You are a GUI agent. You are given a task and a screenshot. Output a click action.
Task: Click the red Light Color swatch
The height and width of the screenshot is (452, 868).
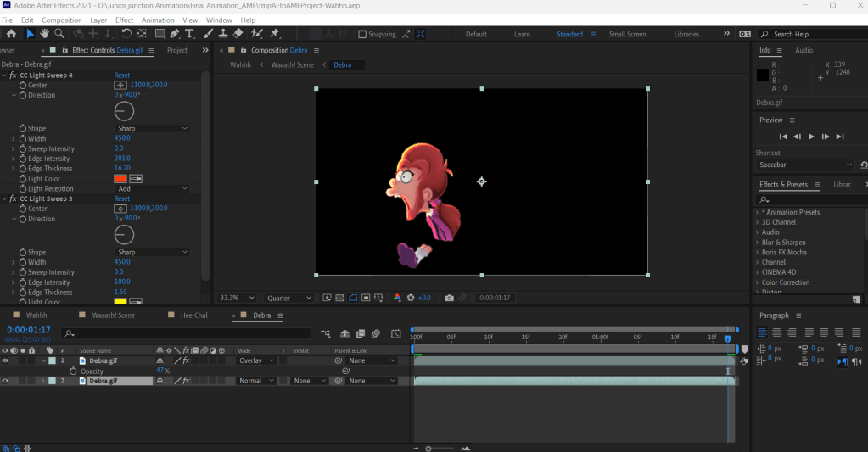point(120,178)
